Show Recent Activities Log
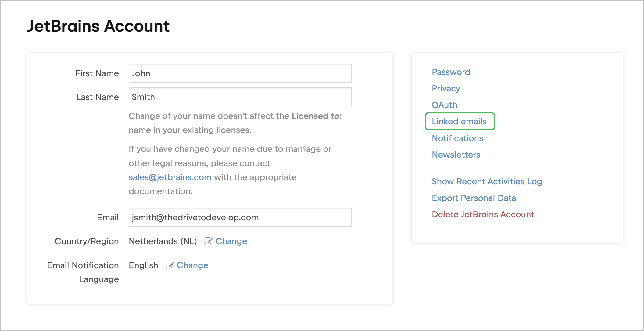Screen dimensions: 644x331 point(487,182)
